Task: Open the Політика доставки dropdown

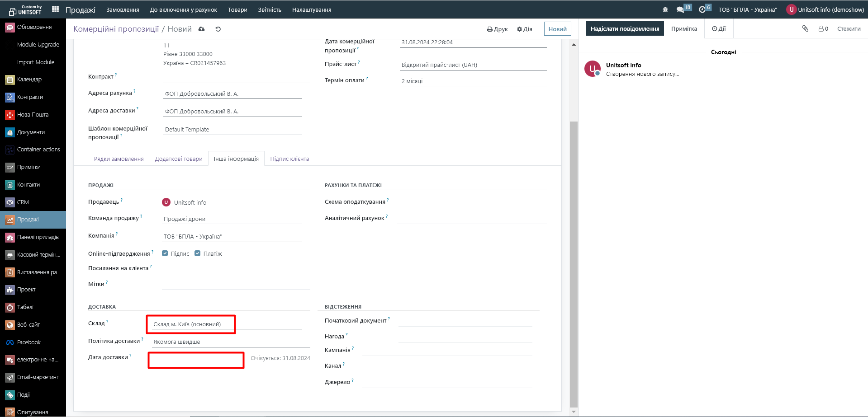Action: [x=231, y=342]
